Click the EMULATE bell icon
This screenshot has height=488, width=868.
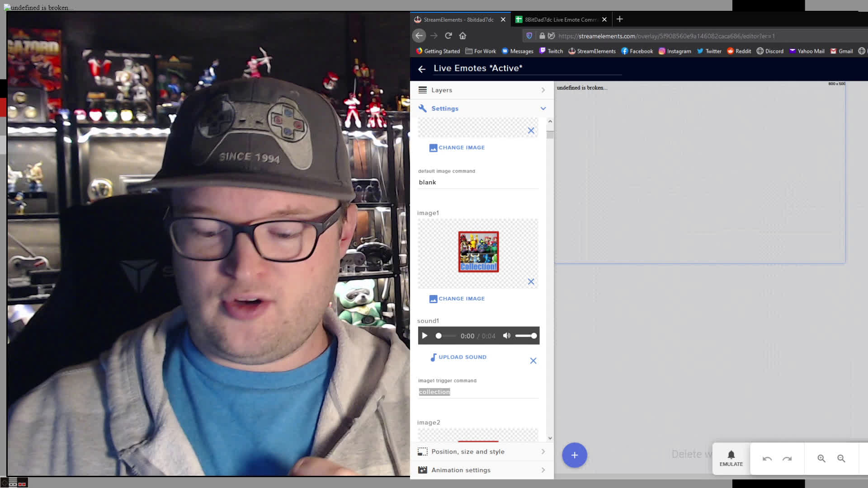(730, 455)
